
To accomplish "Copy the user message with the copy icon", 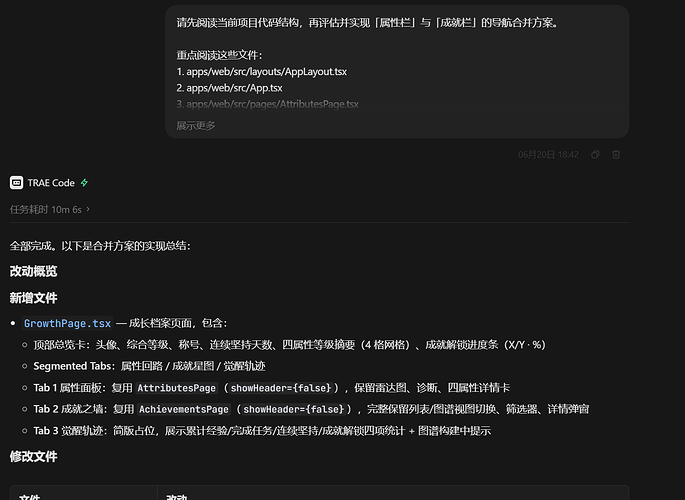I will click(595, 155).
